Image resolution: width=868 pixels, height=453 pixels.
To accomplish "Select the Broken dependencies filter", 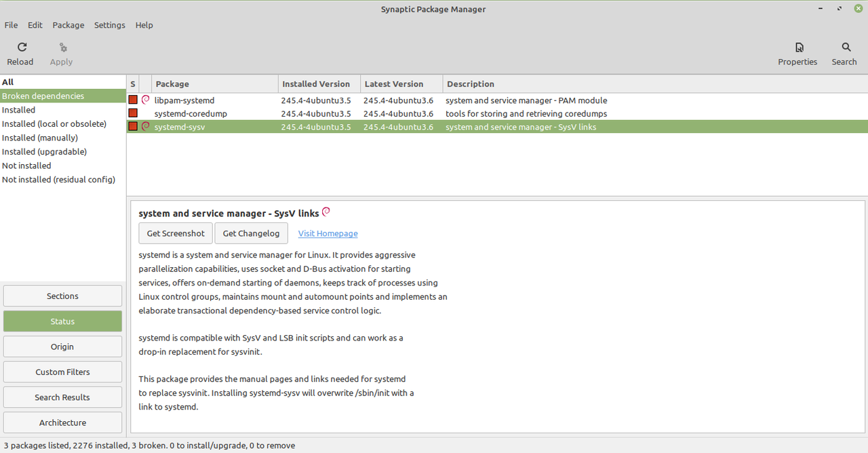I will (x=63, y=96).
